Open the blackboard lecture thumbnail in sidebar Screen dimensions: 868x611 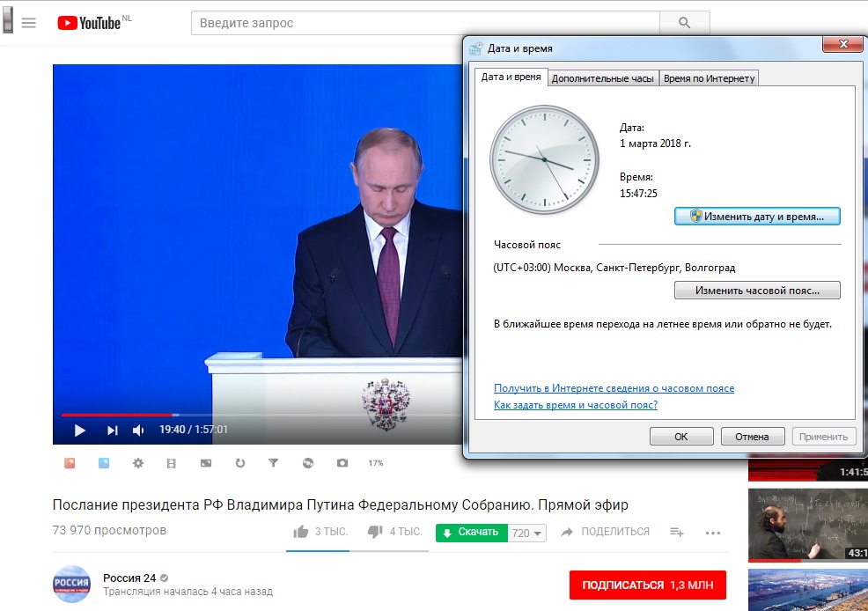point(807,525)
